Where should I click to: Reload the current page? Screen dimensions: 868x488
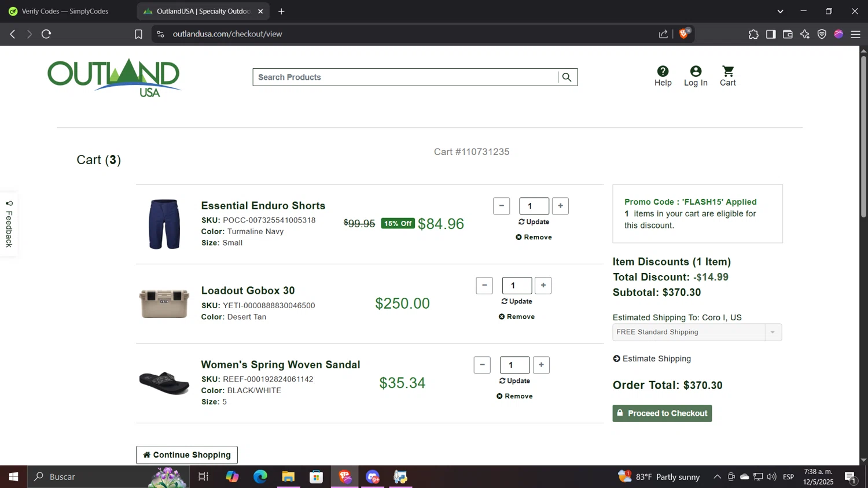[46, 34]
